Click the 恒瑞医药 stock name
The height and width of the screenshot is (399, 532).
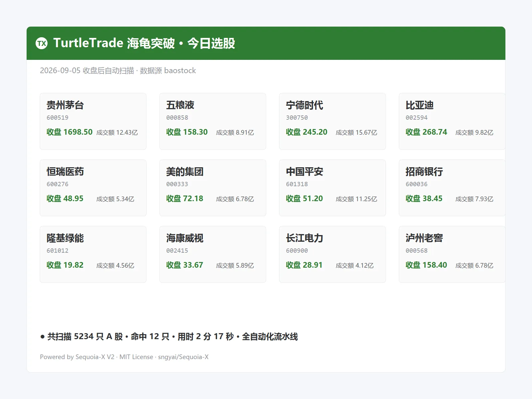(65, 172)
